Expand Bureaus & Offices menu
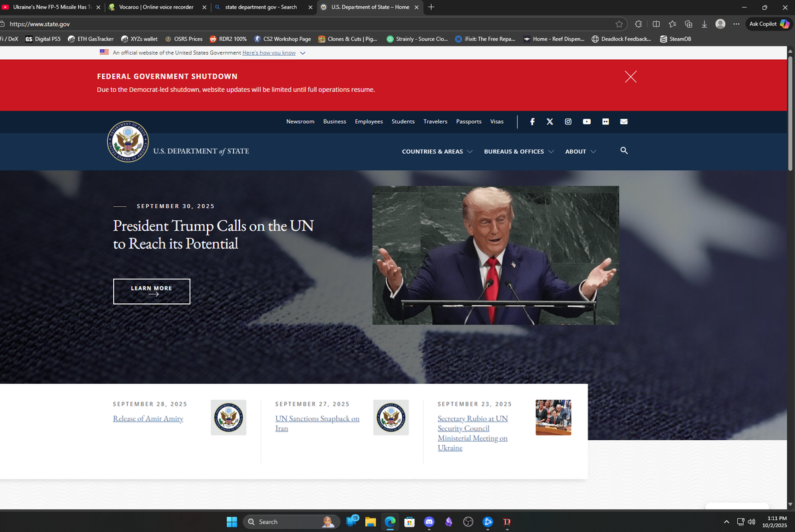795x532 pixels. (519, 152)
